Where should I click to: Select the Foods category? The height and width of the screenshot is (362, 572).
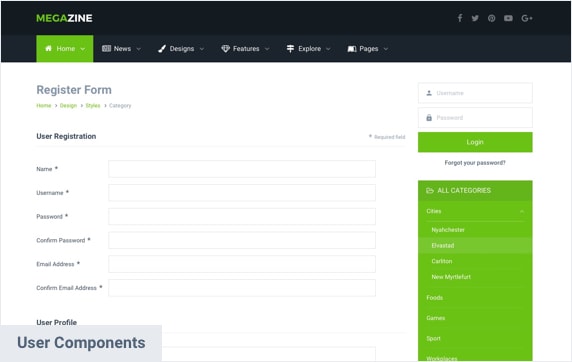(434, 298)
